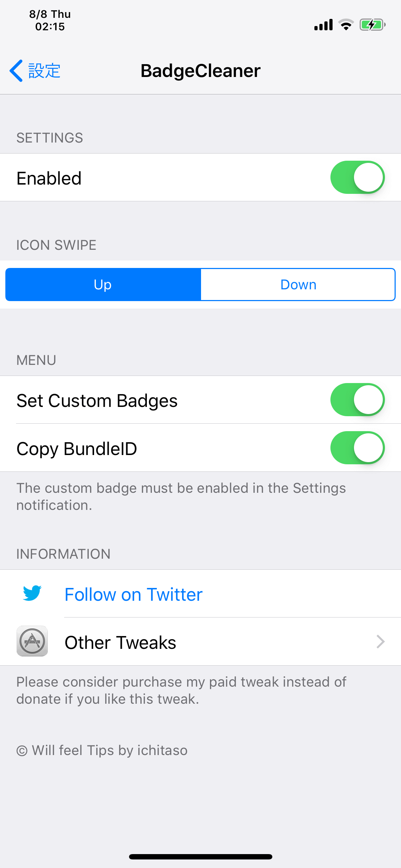Disable the Set Custom Badges switch
This screenshot has height=868, width=401.
357,399
